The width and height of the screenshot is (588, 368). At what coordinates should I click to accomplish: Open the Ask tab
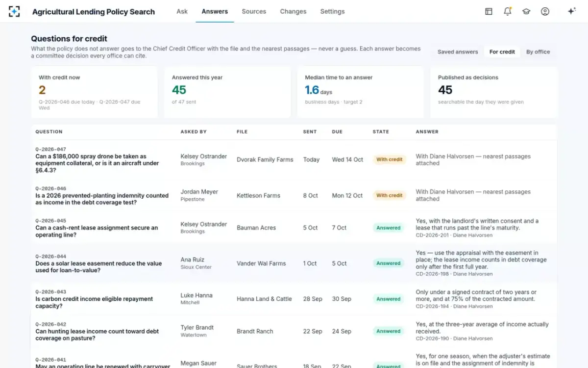(x=182, y=11)
